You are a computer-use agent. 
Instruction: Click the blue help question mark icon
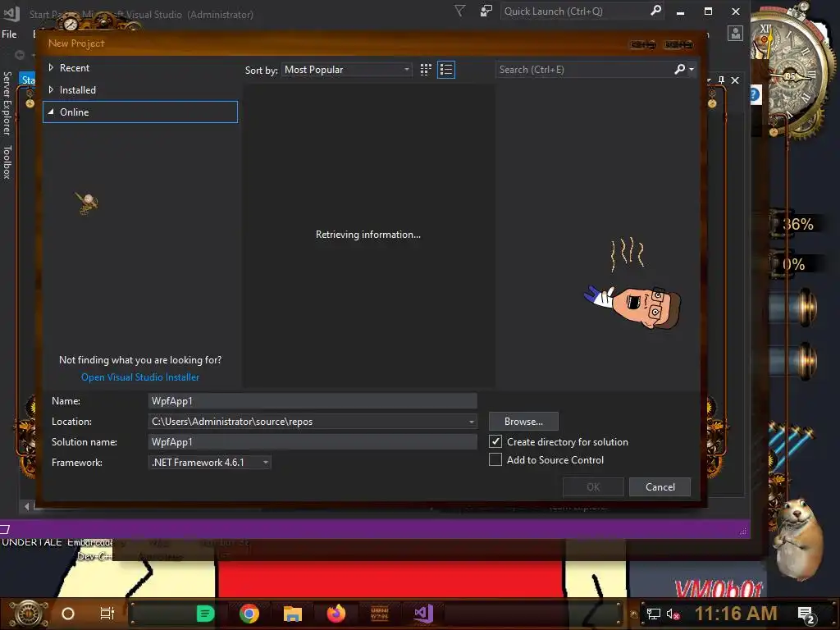click(755, 95)
